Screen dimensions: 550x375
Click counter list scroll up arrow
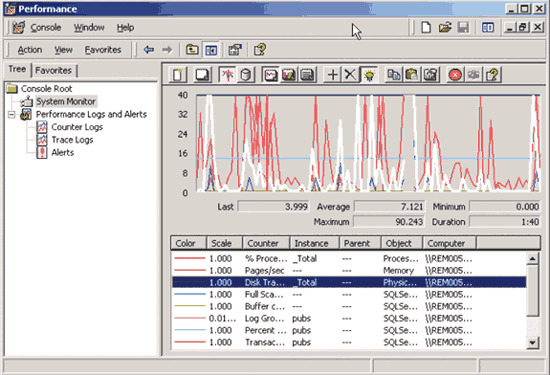pyautogui.click(x=532, y=259)
